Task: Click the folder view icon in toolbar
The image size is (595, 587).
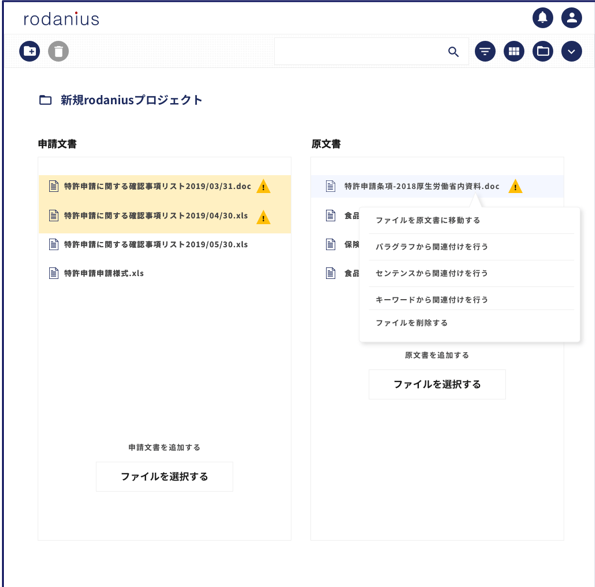Action: (x=543, y=51)
